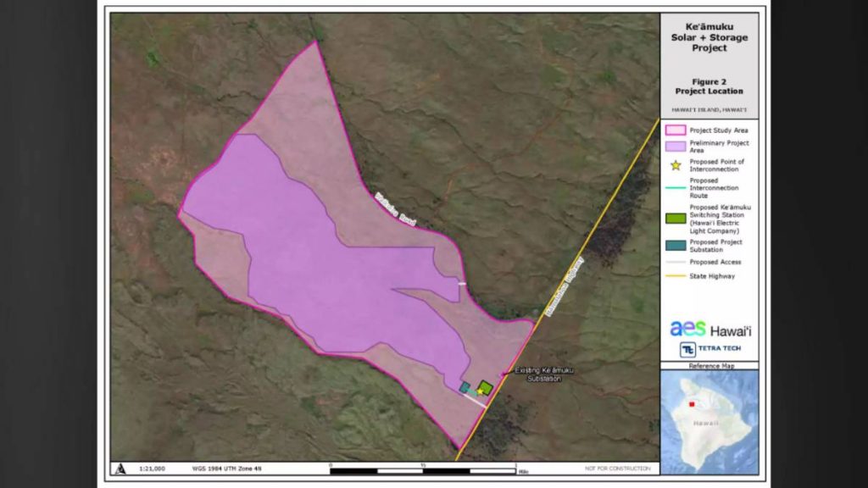Select the green switching station on map
The height and width of the screenshot is (488, 868).
(486, 386)
